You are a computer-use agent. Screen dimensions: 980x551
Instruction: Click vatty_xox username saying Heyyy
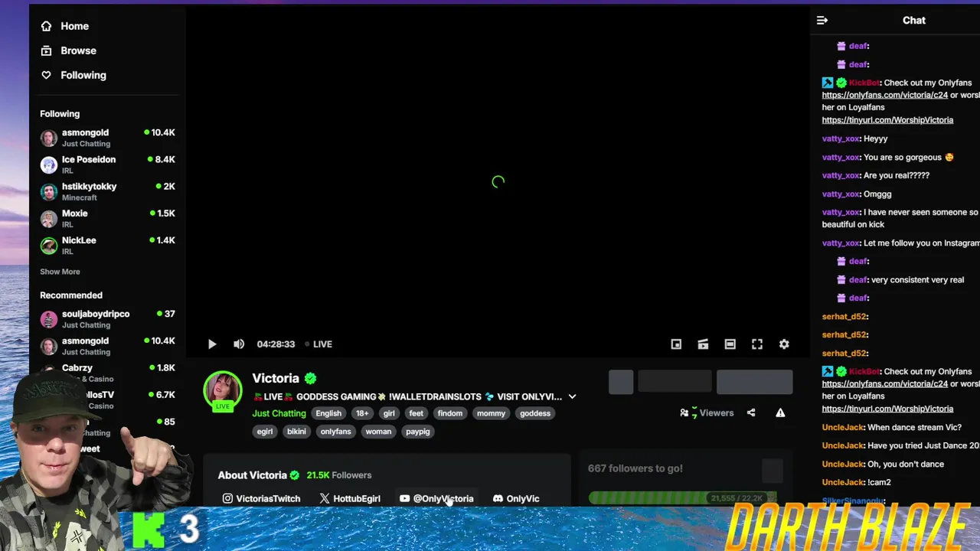point(841,139)
